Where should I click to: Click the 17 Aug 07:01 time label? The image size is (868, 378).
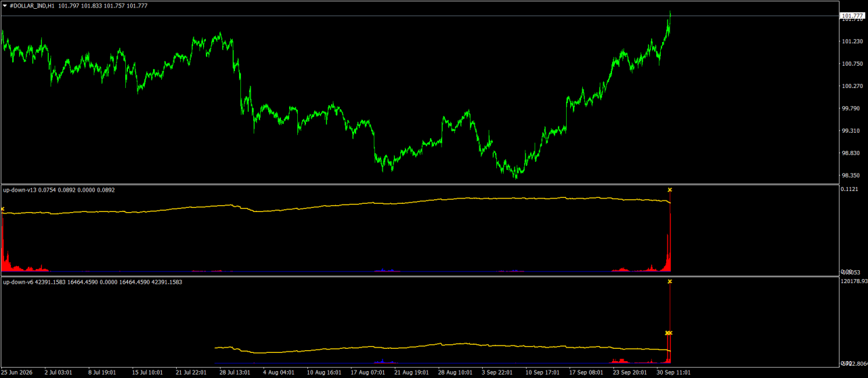(368, 372)
